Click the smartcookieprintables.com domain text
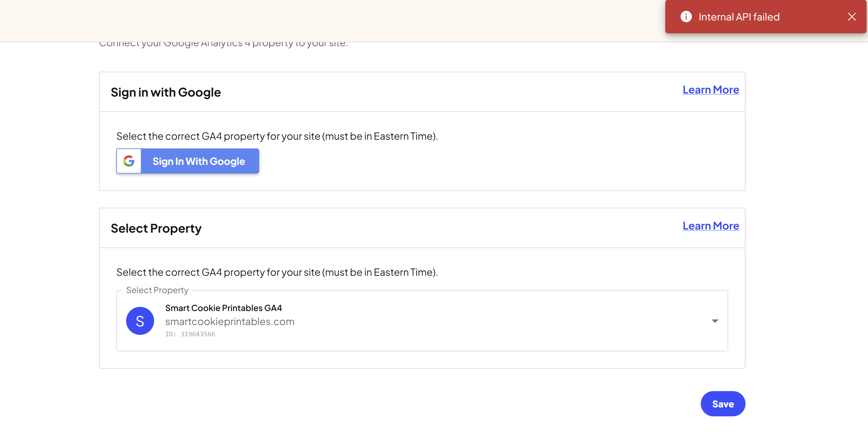Screen dimensions: 868x432 click(x=230, y=321)
